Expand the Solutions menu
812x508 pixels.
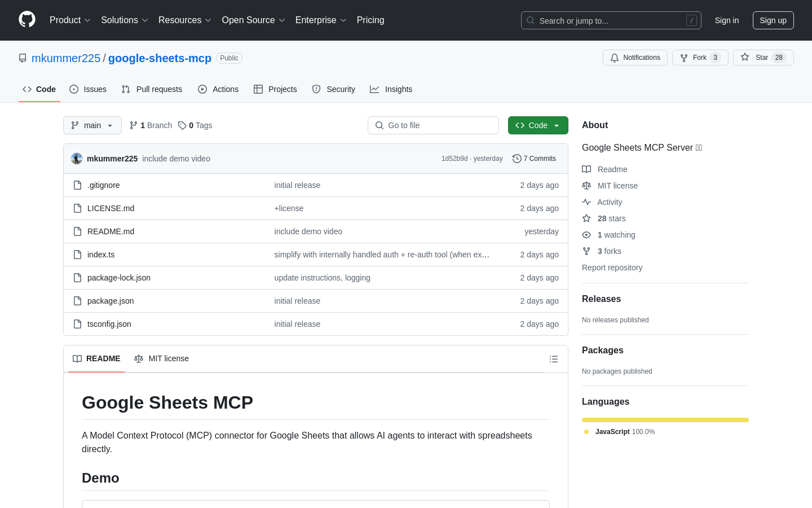pos(125,20)
